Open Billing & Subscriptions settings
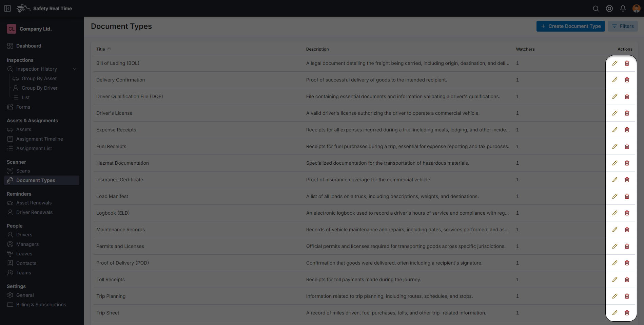Image resolution: width=644 pixels, height=325 pixels. coord(41,305)
